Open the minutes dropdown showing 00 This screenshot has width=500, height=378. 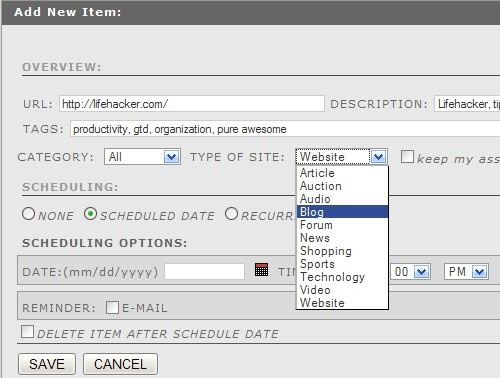411,272
